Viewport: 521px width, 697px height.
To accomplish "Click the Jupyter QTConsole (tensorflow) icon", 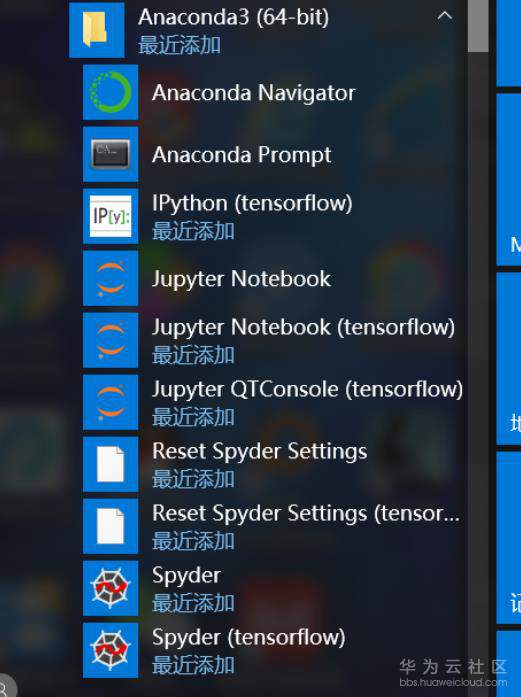I will (x=110, y=402).
